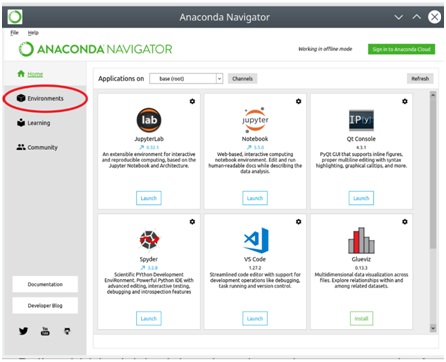
Task: Click the Environments cube icon
Action: pyautogui.click(x=21, y=98)
